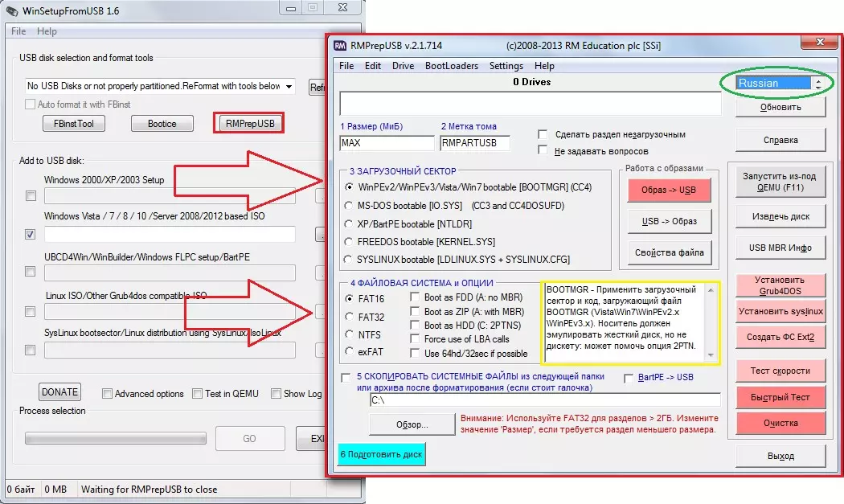Check option 5 copy system files checkbox

[346, 378]
